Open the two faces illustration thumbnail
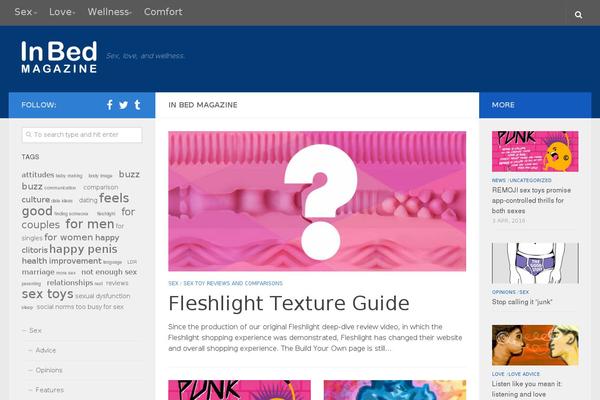The image size is (600, 400). pos(535,345)
